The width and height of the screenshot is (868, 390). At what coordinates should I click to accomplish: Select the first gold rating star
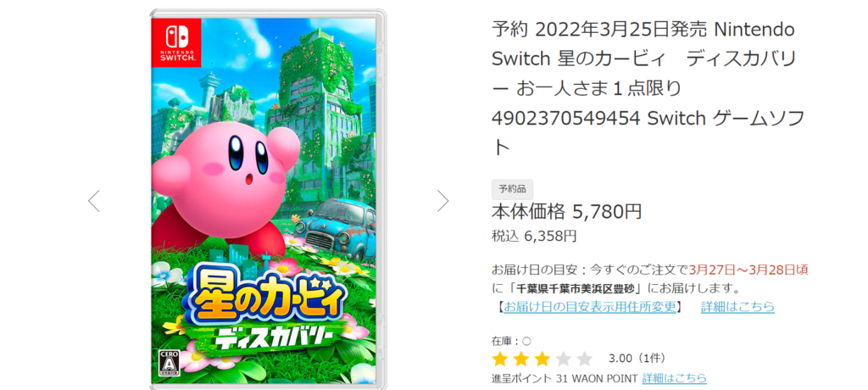click(x=500, y=359)
